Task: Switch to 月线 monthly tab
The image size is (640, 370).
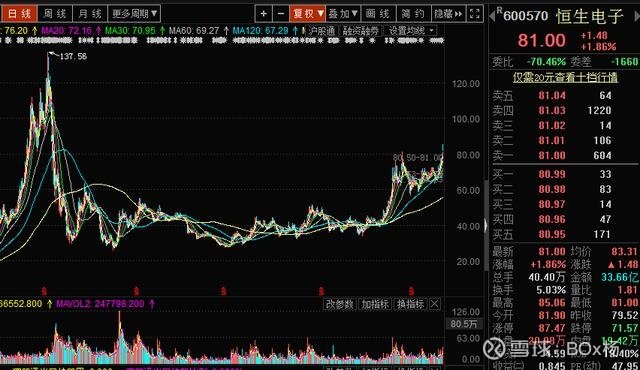Action: coord(90,14)
